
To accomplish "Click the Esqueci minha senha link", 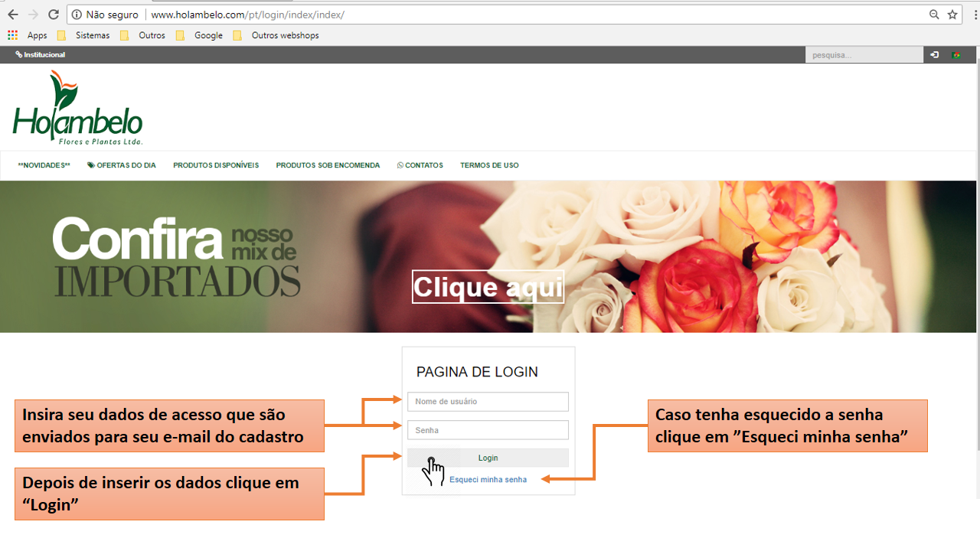I will (487, 479).
